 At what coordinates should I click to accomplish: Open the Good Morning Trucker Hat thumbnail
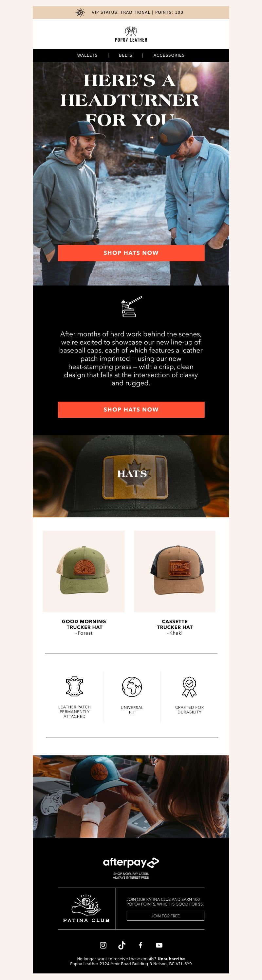[x=84, y=571]
